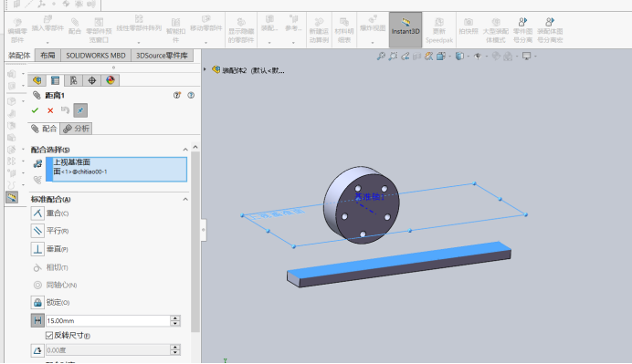Image resolution: width=632 pixels, height=364 pixels.
Task: Click the multiple mate mode icon
Action: 37,180
